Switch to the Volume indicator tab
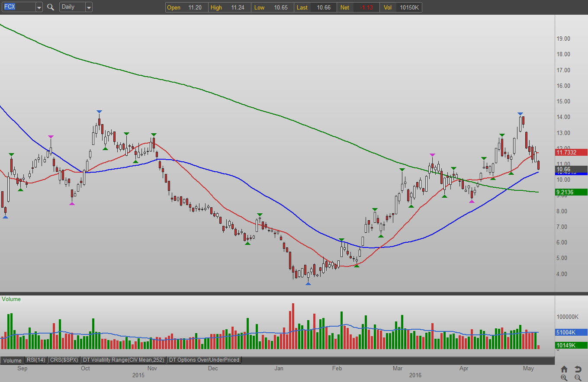The width and height of the screenshot is (588, 382). [13, 360]
